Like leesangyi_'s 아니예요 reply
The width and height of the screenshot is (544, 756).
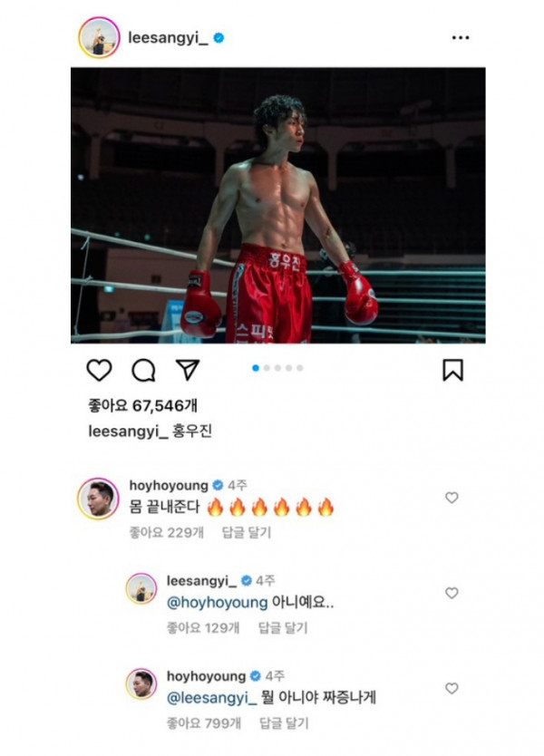(x=452, y=593)
